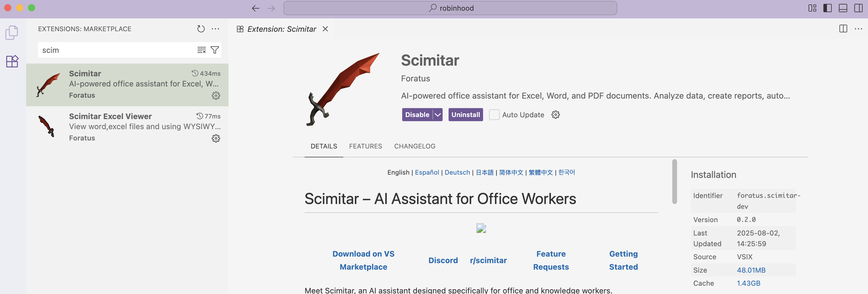Screen dimensions: 868x294
Task: Switch to the CHANGELOG tab
Action: point(414,146)
